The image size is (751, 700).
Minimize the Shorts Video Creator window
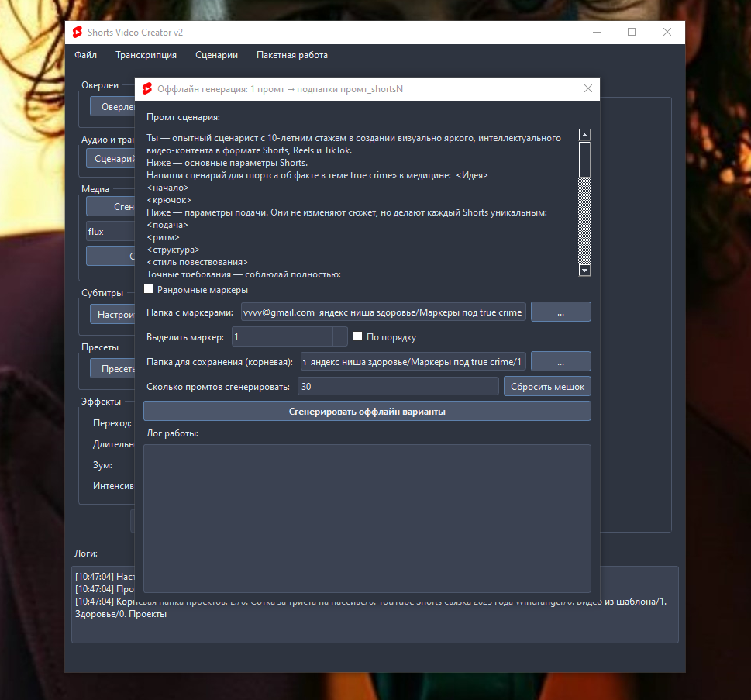pos(597,32)
